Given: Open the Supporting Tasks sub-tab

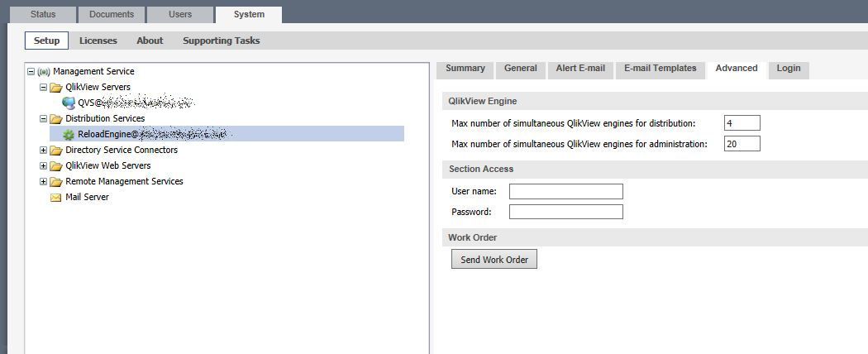Looking at the screenshot, I should tap(221, 41).
